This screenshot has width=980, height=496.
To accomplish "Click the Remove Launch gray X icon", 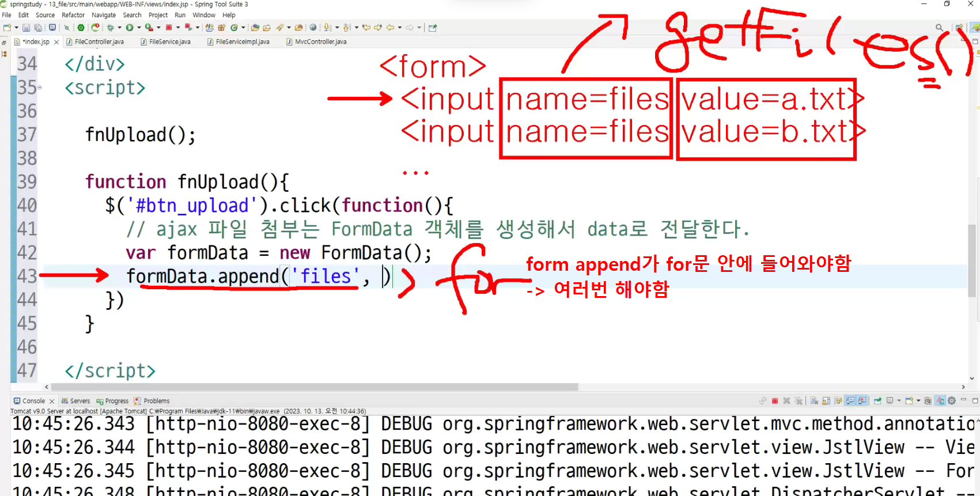I will tap(786, 401).
